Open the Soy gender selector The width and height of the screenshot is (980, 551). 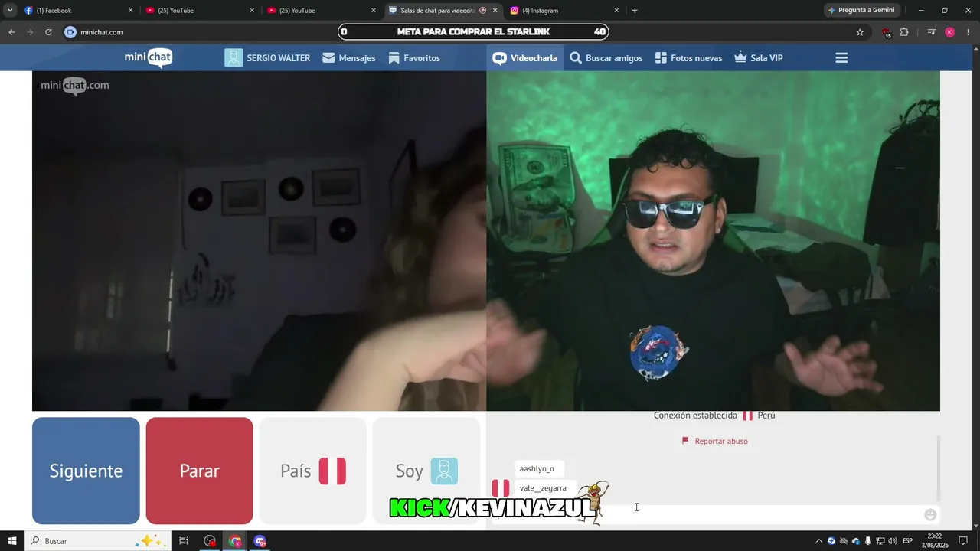[426, 471]
